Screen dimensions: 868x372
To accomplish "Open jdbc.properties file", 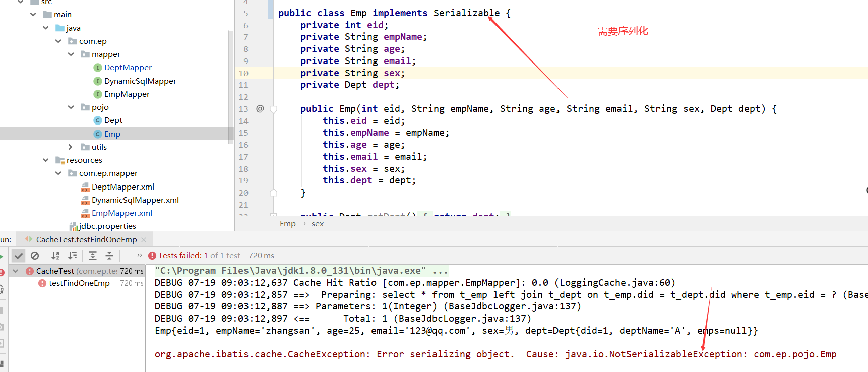I will pyautogui.click(x=107, y=226).
